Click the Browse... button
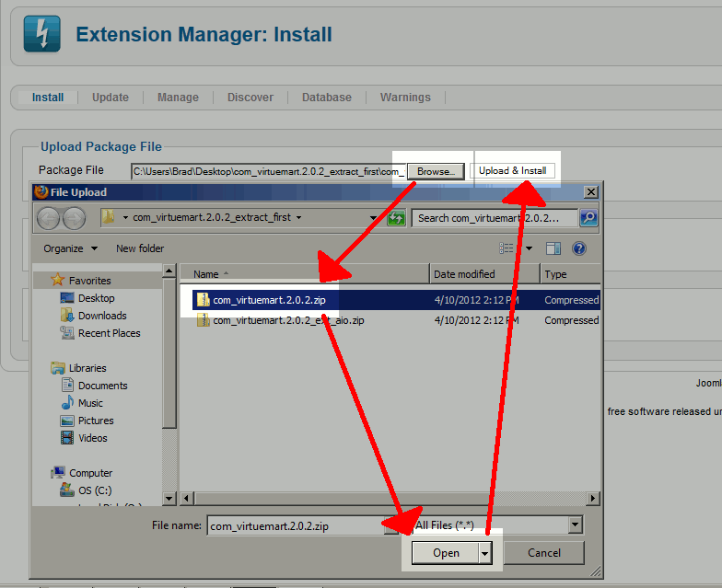 [435, 171]
